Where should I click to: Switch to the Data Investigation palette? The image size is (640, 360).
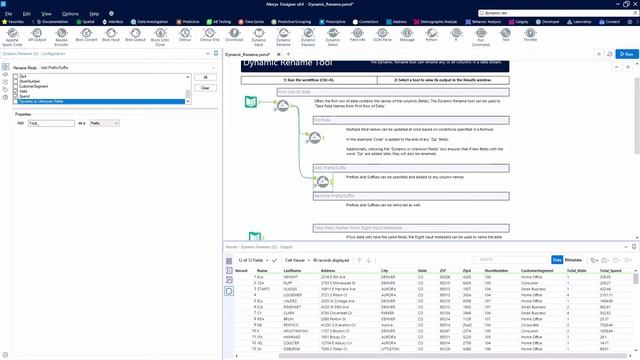click(x=149, y=22)
